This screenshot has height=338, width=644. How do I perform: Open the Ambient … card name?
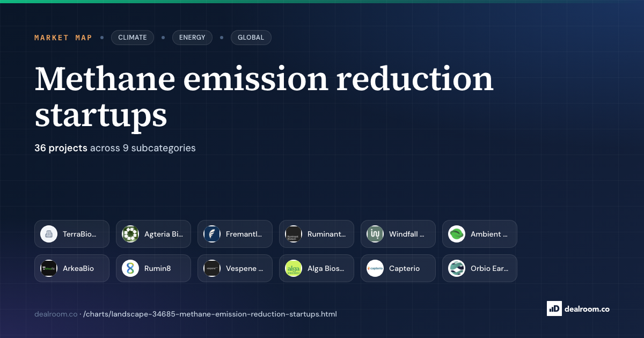(x=489, y=234)
